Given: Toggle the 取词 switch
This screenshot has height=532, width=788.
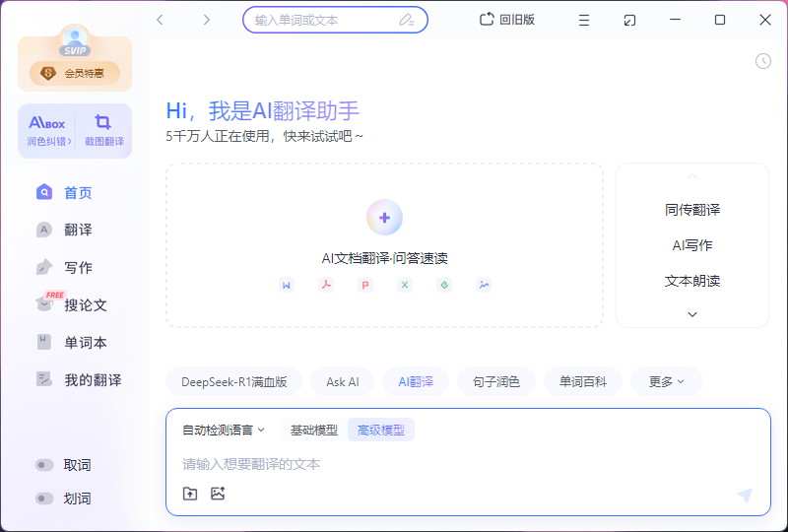Looking at the screenshot, I should click(44, 465).
